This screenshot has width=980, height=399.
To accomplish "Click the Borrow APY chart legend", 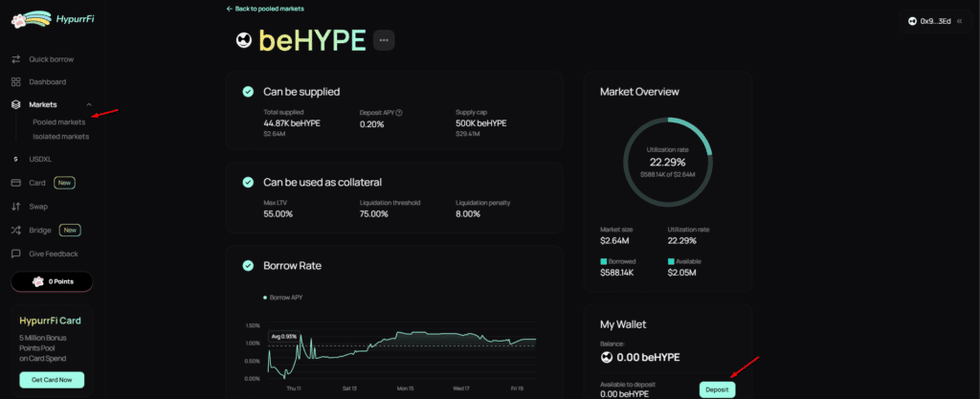I will (x=283, y=298).
